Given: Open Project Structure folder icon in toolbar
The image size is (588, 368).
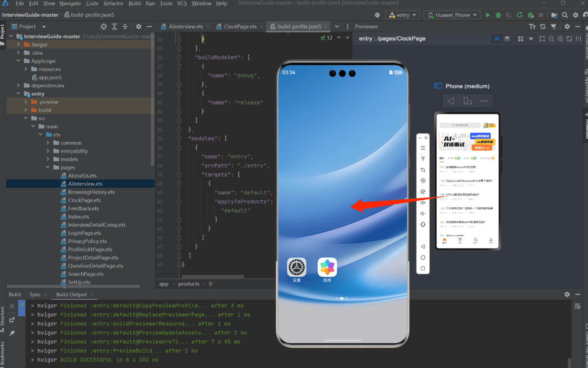Looking at the screenshot, I should click(x=554, y=15).
